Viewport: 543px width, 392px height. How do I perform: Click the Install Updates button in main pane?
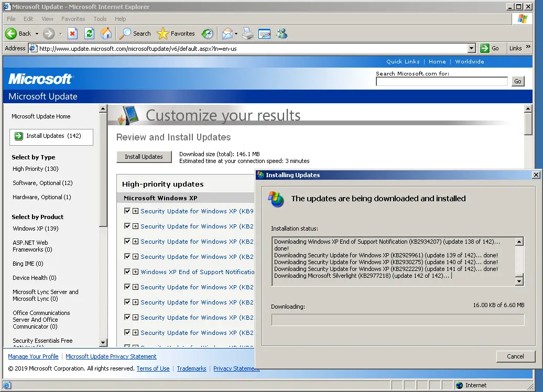(144, 157)
